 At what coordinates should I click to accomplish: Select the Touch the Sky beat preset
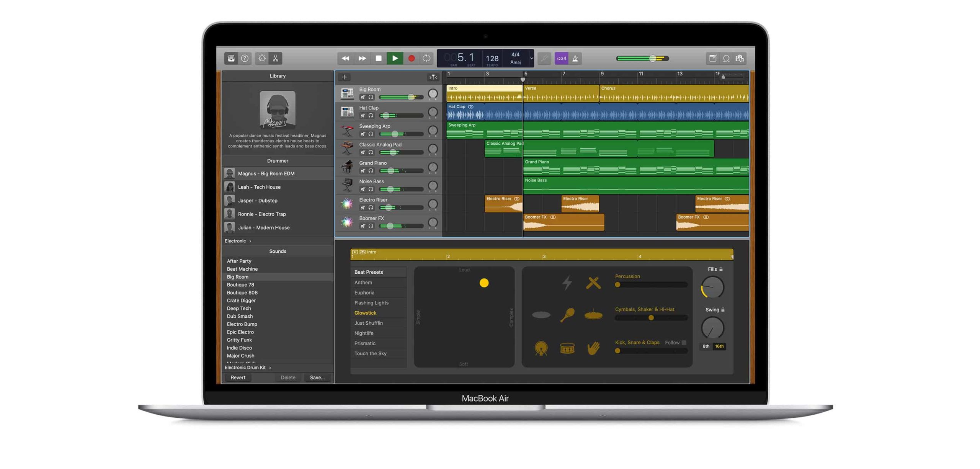click(378, 353)
